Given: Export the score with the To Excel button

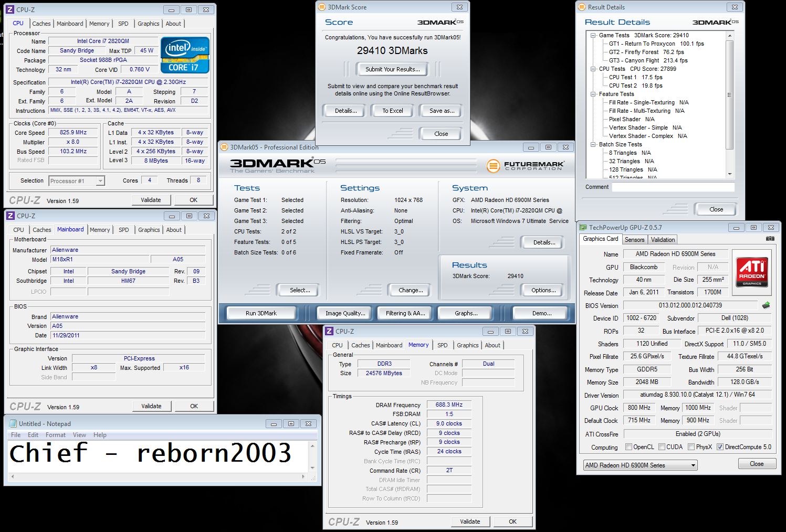Looking at the screenshot, I should tap(393, 111).
